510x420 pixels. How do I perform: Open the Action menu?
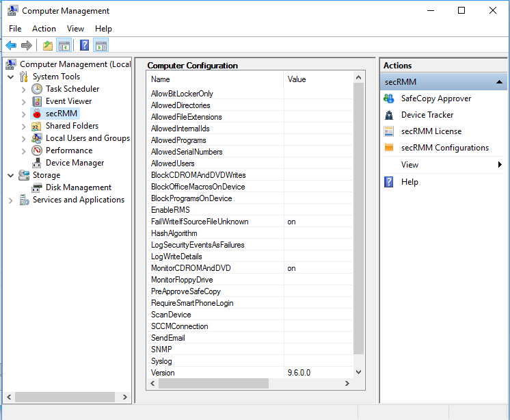pos(44,29)
